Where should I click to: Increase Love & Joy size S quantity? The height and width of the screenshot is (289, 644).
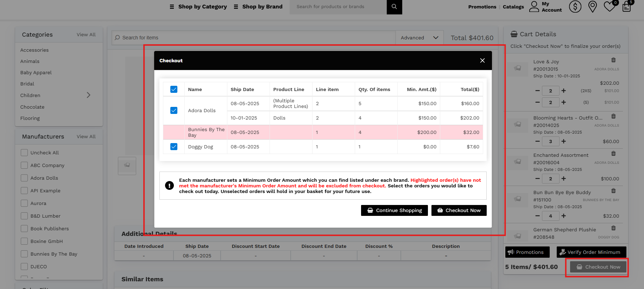point(564,102)
